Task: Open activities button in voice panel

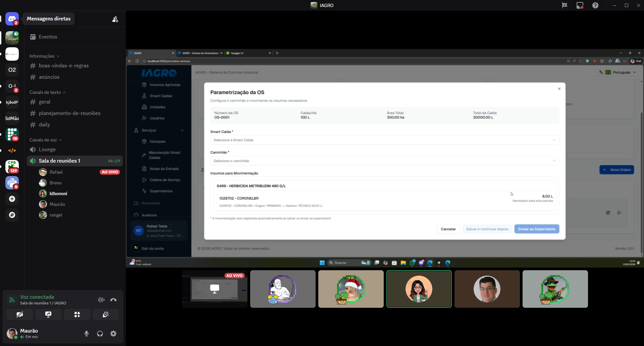Action: 77,314
